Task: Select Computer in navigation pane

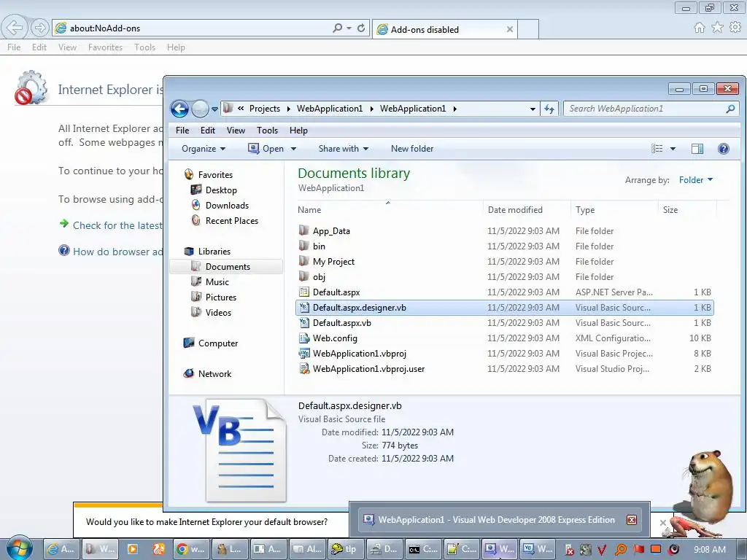Action: tap(217, 343)
